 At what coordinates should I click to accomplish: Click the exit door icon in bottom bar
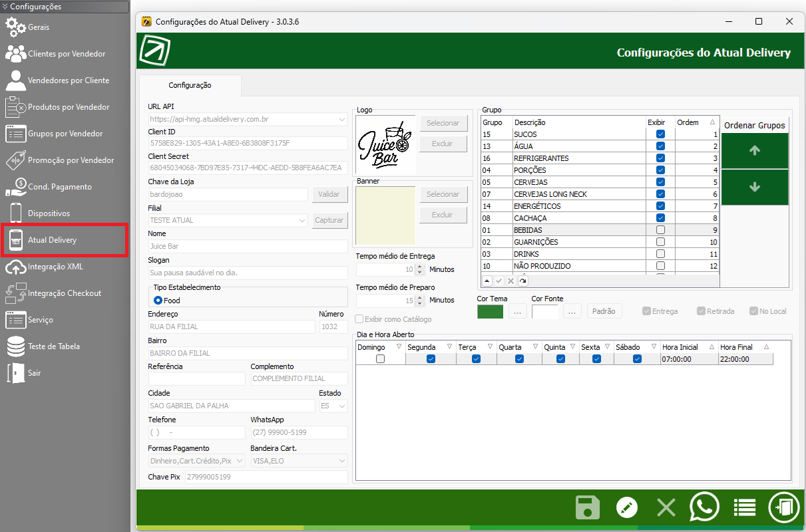click(783, 507)
